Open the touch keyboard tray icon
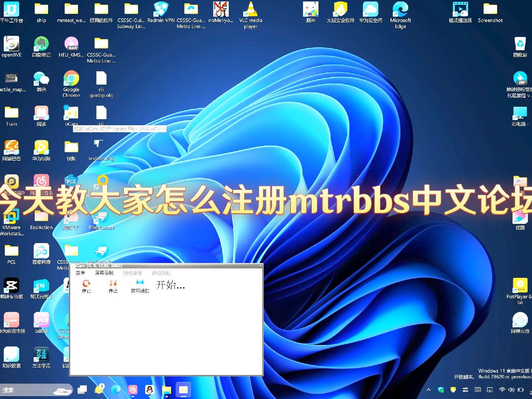The height and width of the screenshot is (399, 532). (x=478, y=389)
